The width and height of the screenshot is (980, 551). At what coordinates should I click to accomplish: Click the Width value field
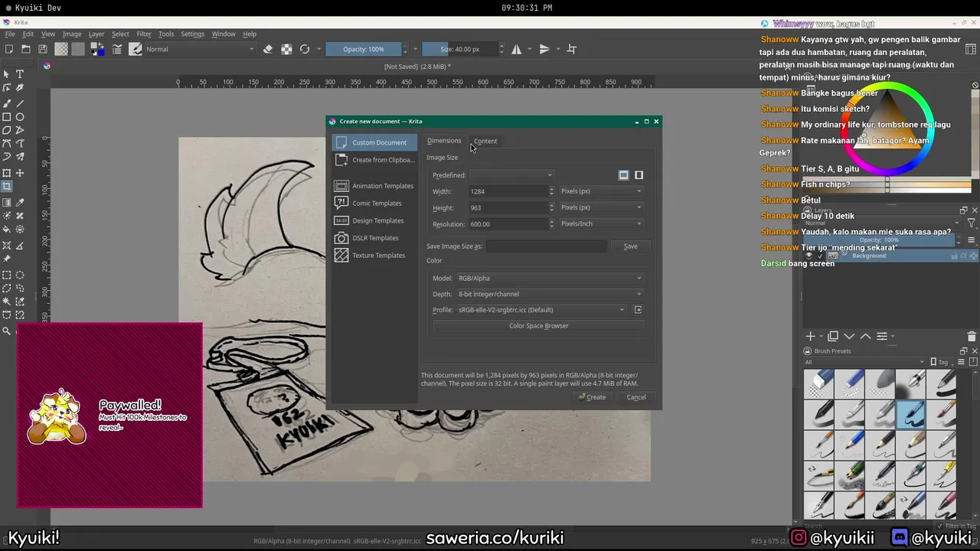click(x=508, y=191)
